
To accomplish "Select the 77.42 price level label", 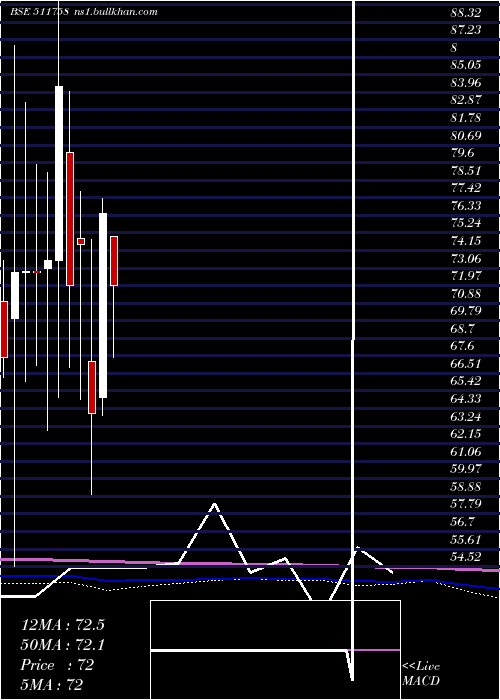I will (x=466, y=188).
